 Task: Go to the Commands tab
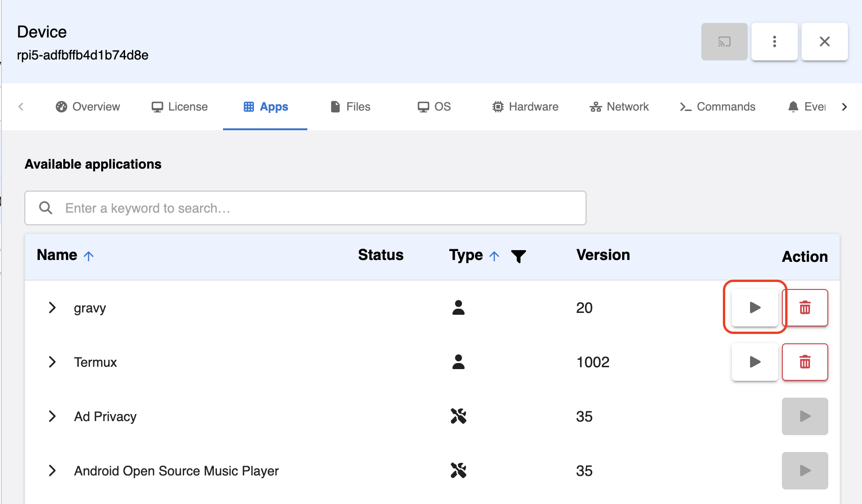[x=717, y=107]
